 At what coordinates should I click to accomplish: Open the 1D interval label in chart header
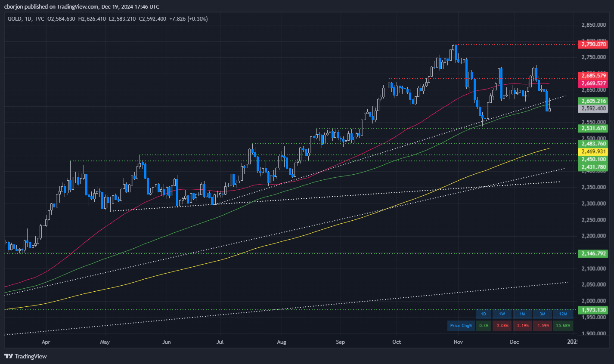[28, 19]
